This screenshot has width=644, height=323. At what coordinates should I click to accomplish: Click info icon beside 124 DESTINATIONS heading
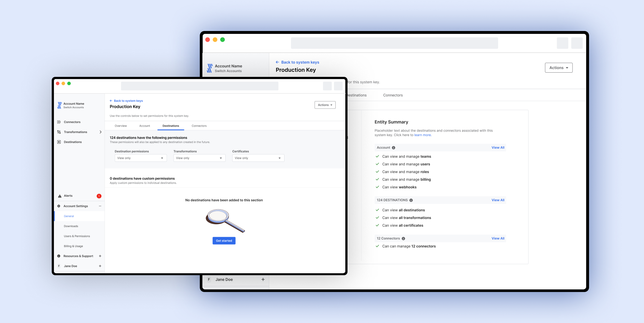(411, 200)
